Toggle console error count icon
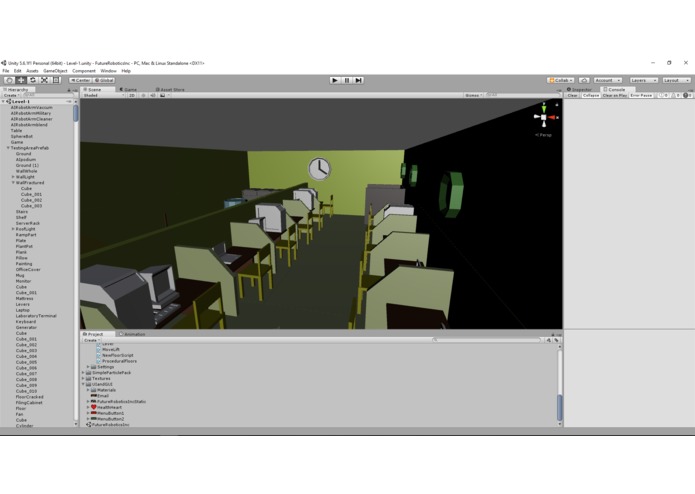This screenshot has width=695, height=494. [687, 95]
